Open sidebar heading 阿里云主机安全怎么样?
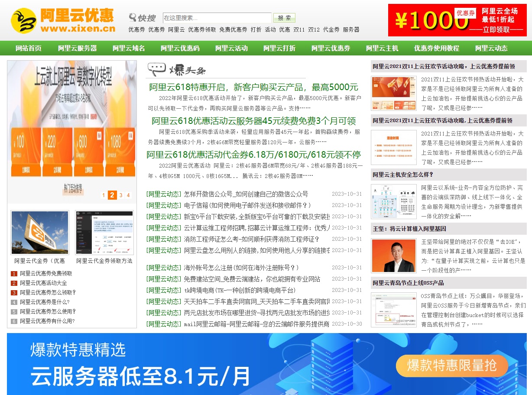The width and height of the screenshot is (532, 395). [403, 175]
